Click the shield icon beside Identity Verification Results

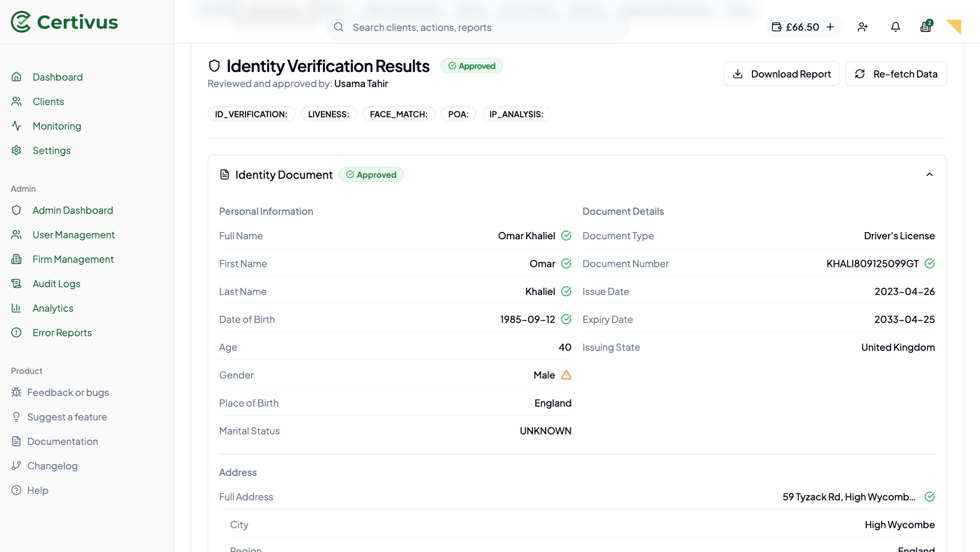214,66
